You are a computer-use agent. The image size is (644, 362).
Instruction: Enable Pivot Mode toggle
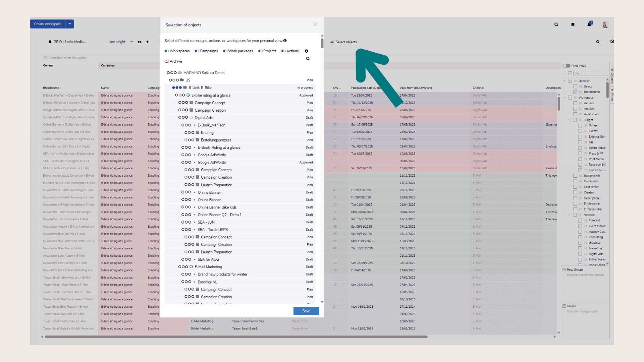(x=567, y=66)
